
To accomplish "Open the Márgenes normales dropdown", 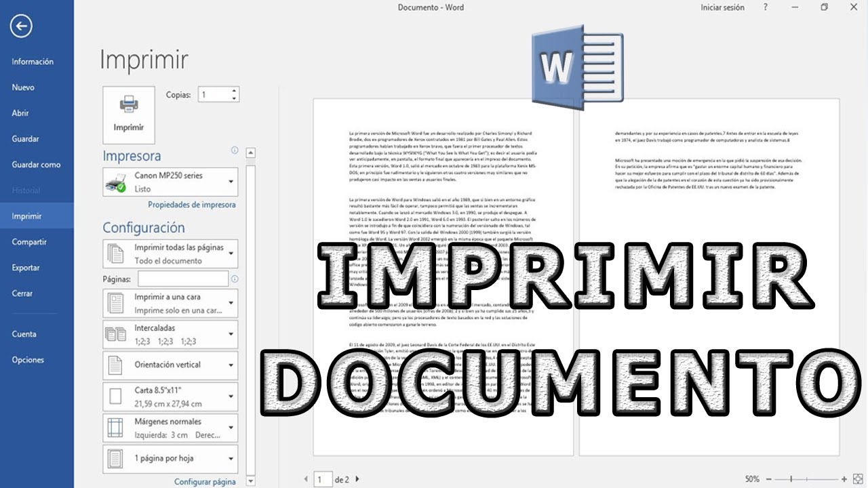I will (170, 428).
